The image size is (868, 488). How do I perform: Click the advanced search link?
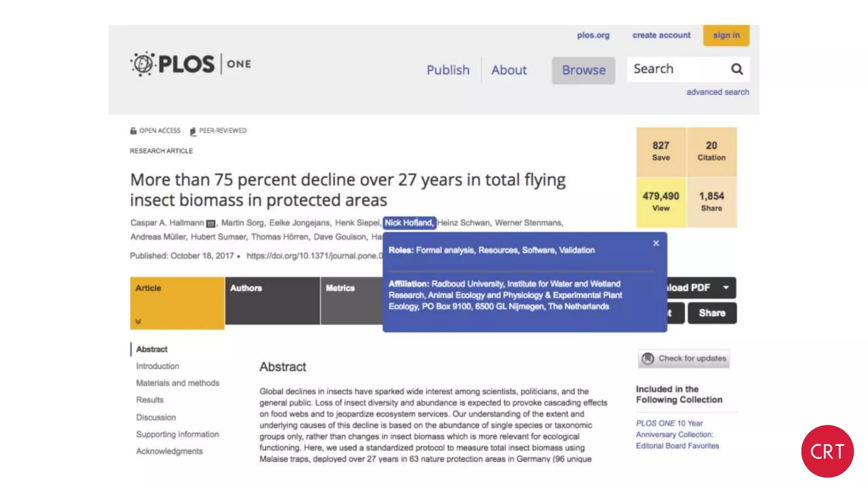717,92
